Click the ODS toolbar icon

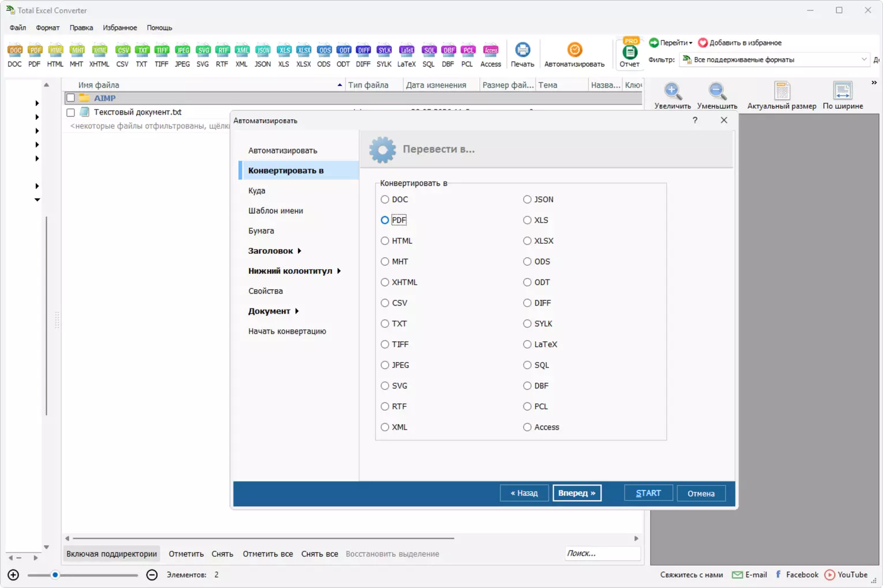point(324,55)
